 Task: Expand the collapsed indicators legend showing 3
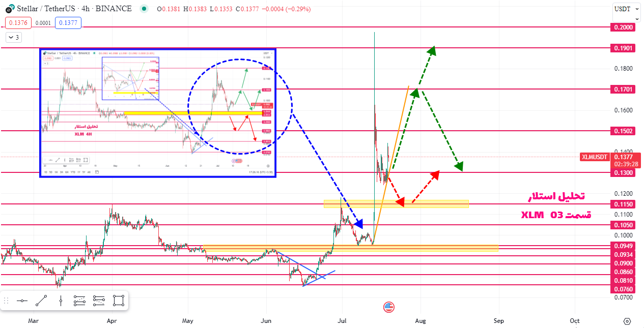click(x=13, y=37)
